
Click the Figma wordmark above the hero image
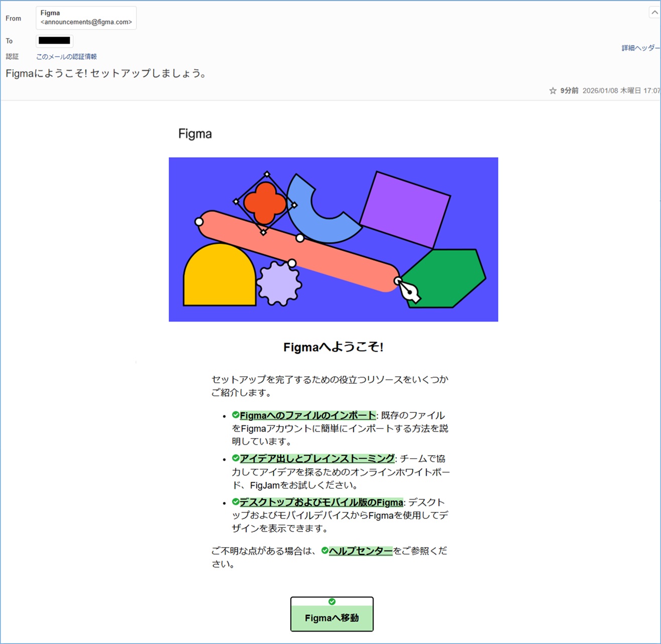pyautogui.click(x=195, y=134)
